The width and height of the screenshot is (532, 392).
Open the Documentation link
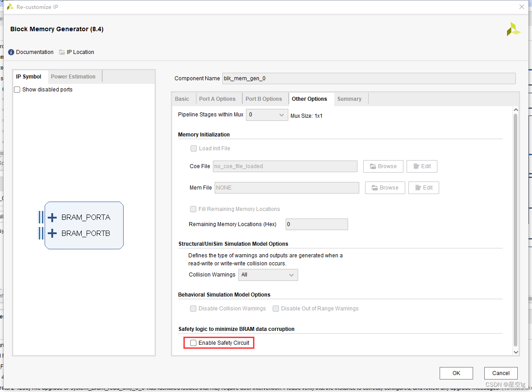point(35,52)
